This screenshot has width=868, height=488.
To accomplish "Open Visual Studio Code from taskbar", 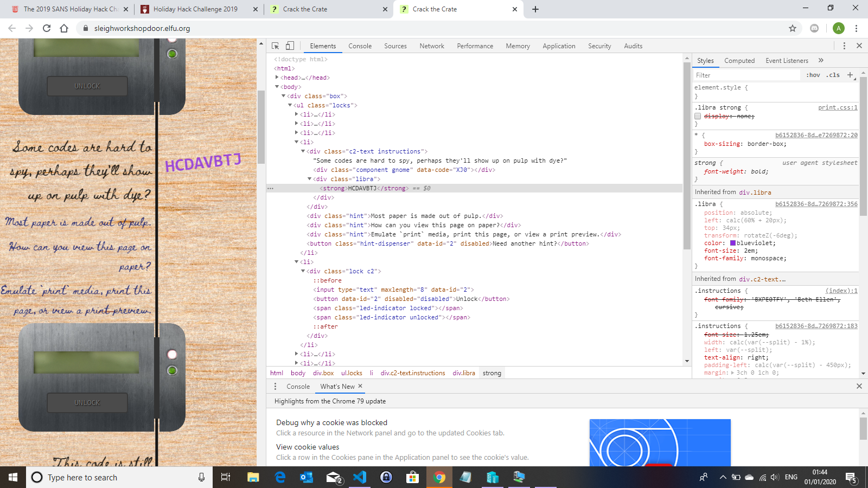I will pos(360,477).
